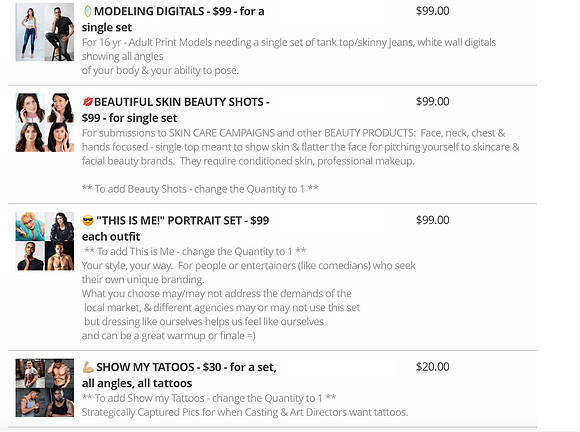580x432 pixels.
Task: Click the Modeling Digitals description paragraph
Action: [289, 56]
